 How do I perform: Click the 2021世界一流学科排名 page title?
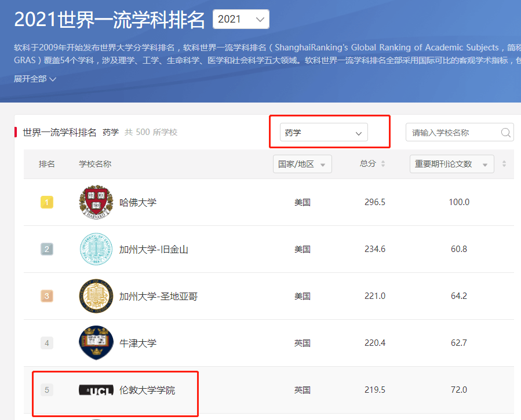click(x=110, y=20)
